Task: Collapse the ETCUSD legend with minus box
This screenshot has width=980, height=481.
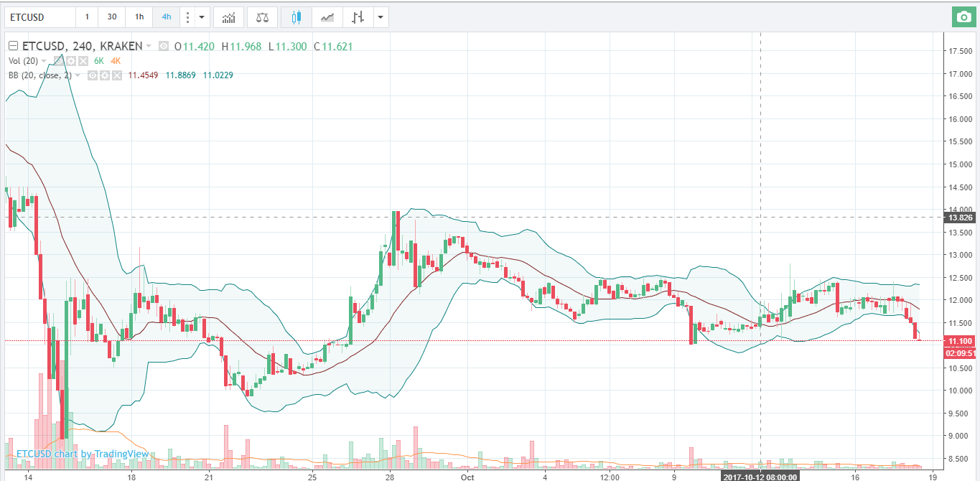Action: point(12,47)
